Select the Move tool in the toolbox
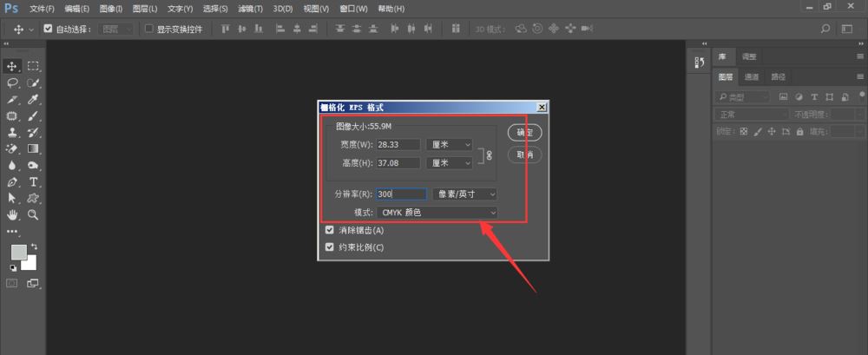The height and width of the screenshot is (355, 868). (x=11, y=67)
